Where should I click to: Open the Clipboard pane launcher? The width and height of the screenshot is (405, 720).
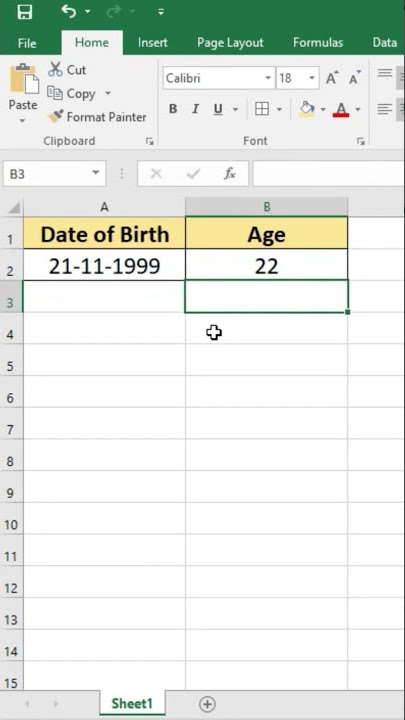150,141
